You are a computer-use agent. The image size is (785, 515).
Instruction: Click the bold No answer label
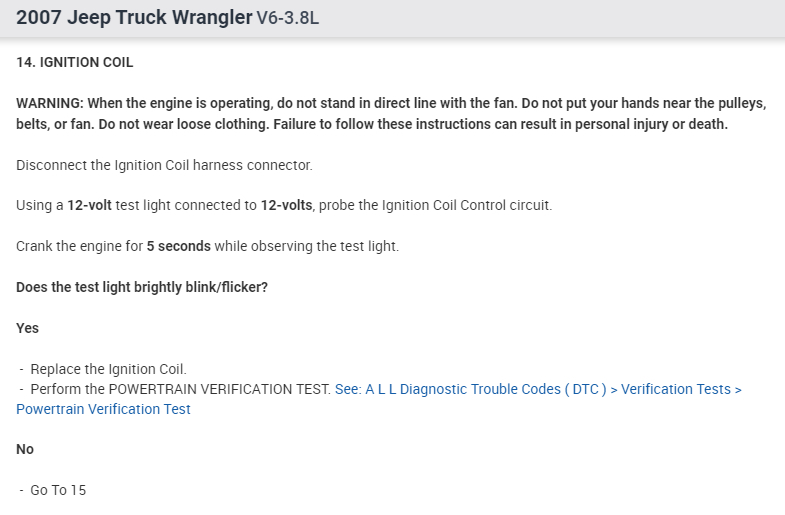pyautogui.click(x=25, y=450)
